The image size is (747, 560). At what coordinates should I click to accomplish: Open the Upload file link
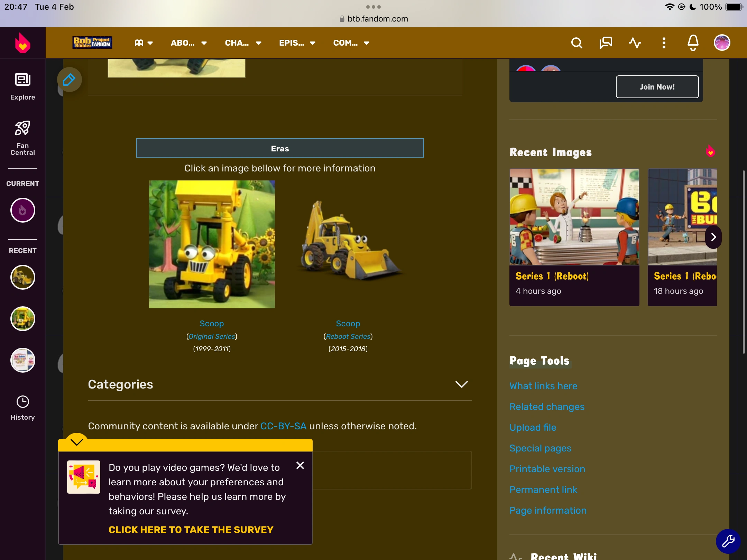(x=533, y=428)
